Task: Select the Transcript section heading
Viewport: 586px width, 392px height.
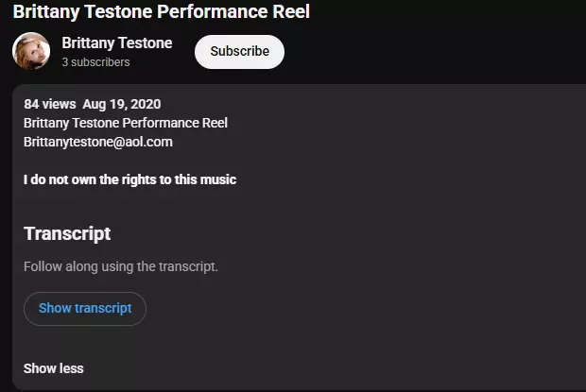Action: tap(67, 233)
